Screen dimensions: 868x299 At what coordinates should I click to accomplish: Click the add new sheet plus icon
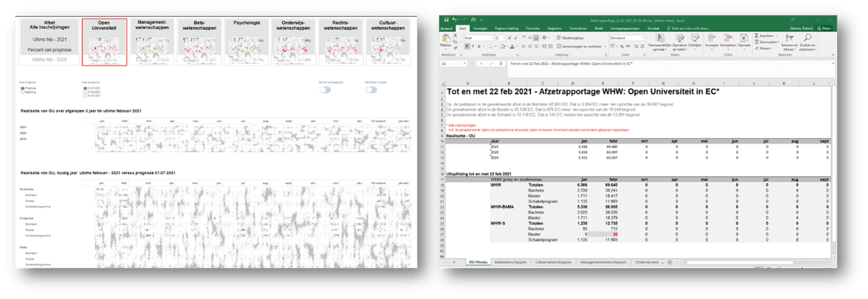click(x=668, y=262)
